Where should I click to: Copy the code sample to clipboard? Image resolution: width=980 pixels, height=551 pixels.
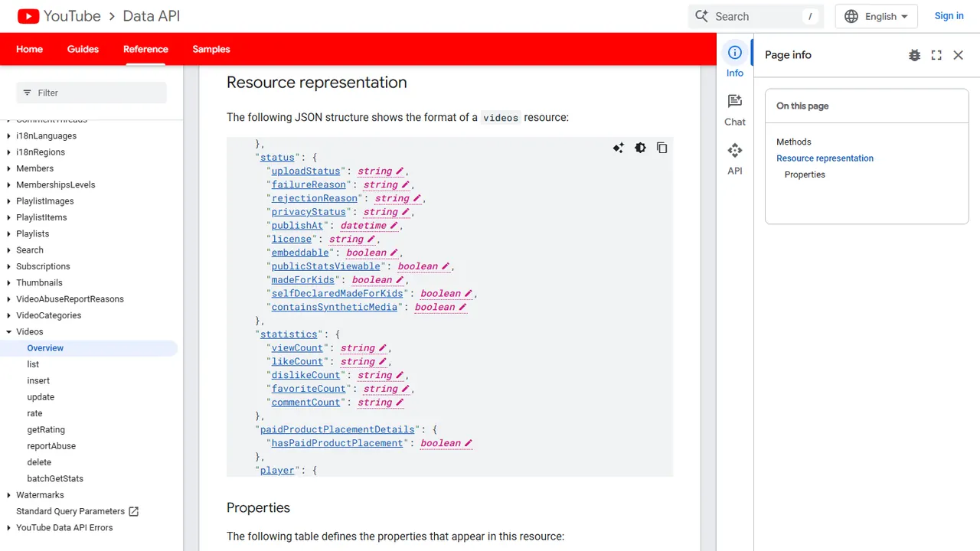click(x=662, y=148)
